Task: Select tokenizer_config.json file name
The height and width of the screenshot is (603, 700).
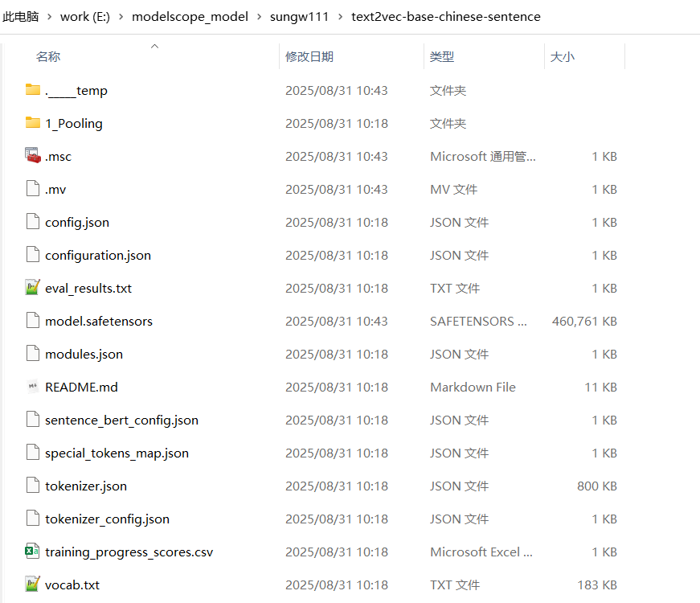Action: [x=107, y=519]
